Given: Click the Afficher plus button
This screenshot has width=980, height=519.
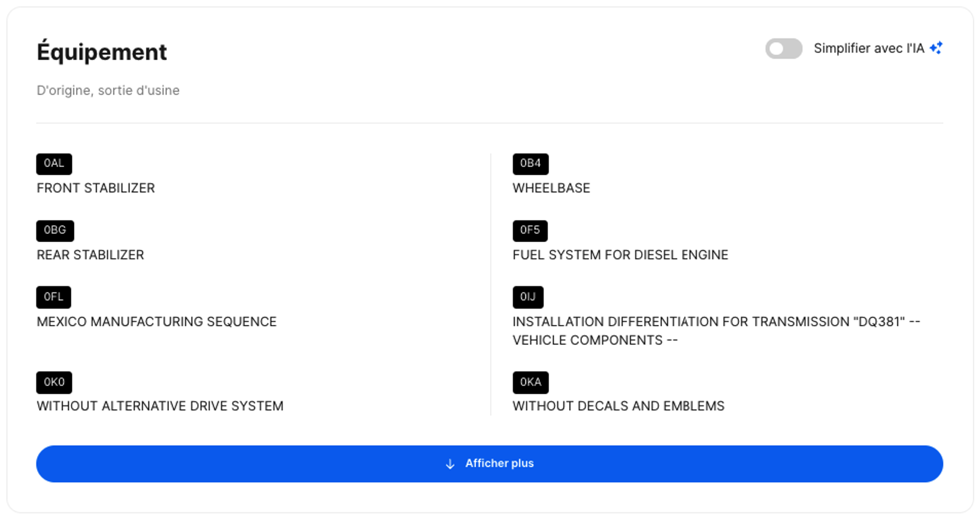Looking at the screenshot, I should pos(489,464).
